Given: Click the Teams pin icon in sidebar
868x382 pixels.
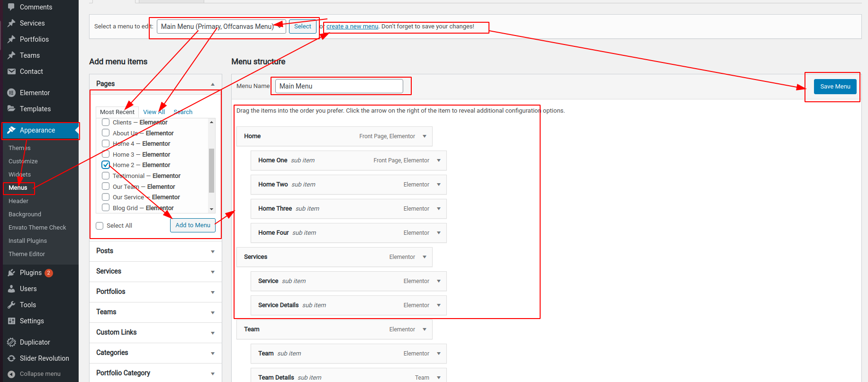Looking at the screenshot, I should click(x=11, y=55).
